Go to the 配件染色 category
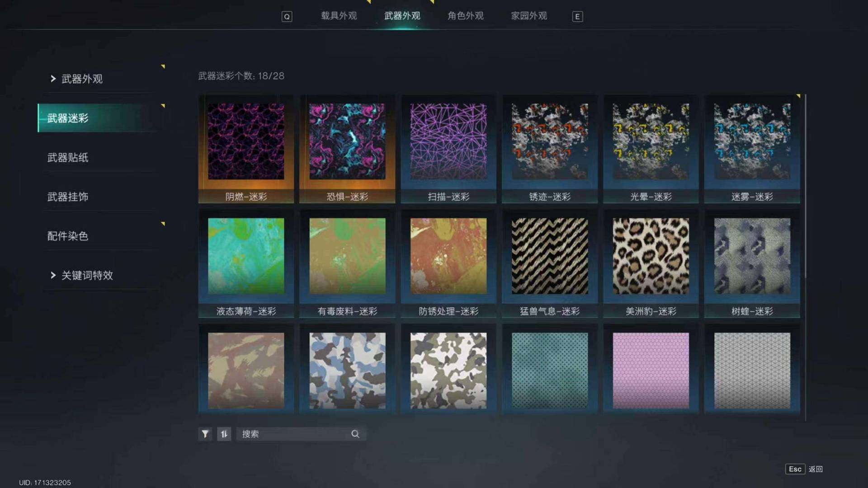Viewport: 868px width, 488px height. pyautogui.click(x=68, y=236)
